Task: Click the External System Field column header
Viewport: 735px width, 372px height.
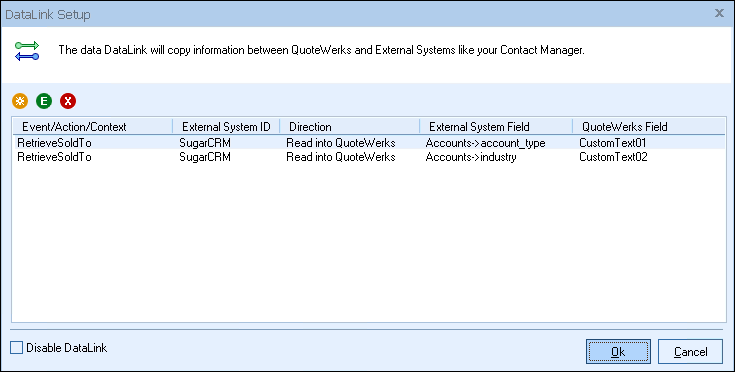Action: (496, 126)
